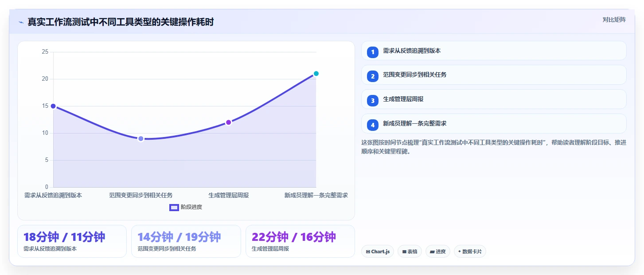Click the chart data point at value 15

click(53, 106)
